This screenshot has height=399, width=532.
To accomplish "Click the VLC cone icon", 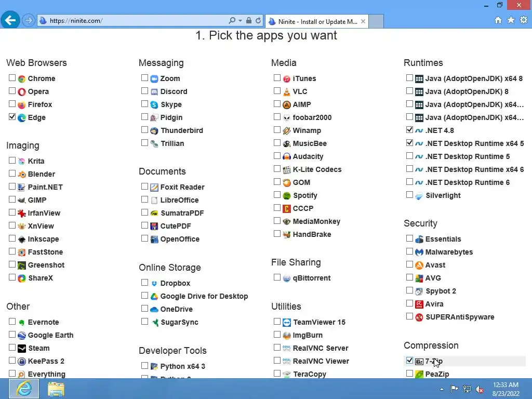I will 287,91.
